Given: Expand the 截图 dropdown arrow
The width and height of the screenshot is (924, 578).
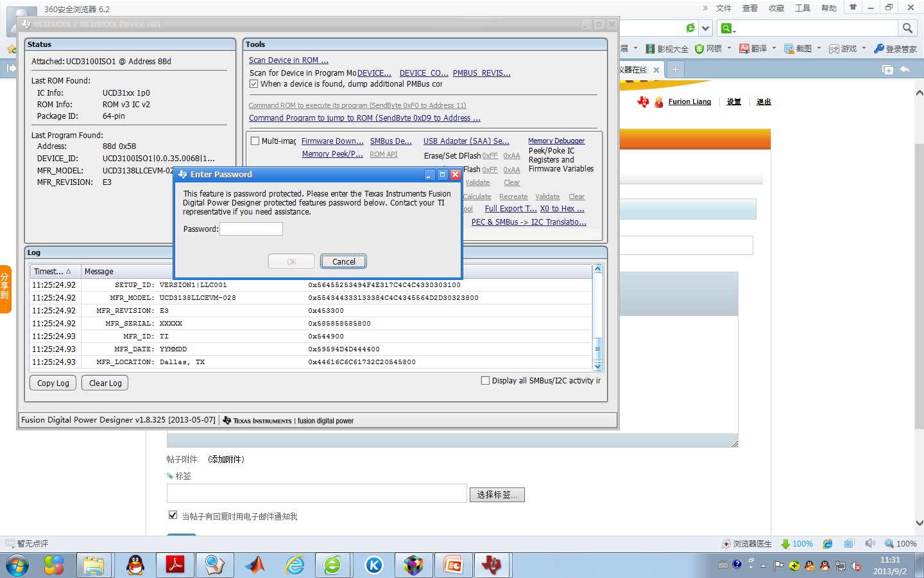Looking at the screenshot, I should coord(819,48).
